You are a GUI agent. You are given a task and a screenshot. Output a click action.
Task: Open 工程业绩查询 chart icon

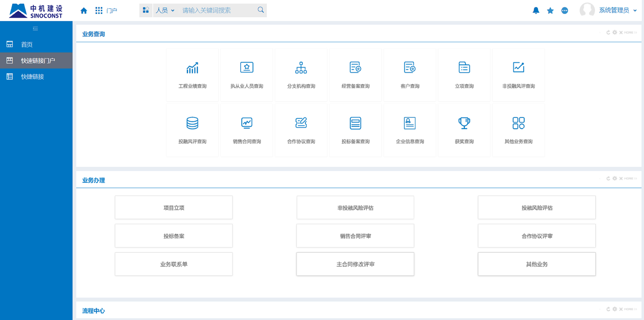(193, 68)
